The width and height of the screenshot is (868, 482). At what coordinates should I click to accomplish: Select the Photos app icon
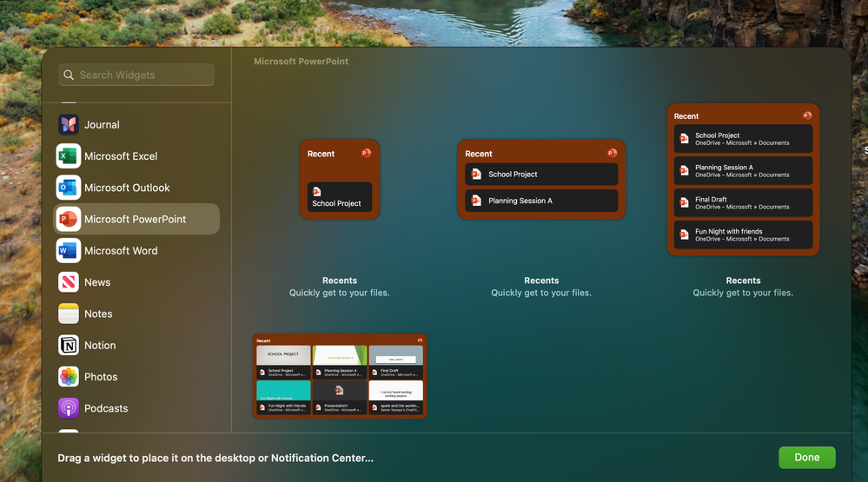(69, 377)
